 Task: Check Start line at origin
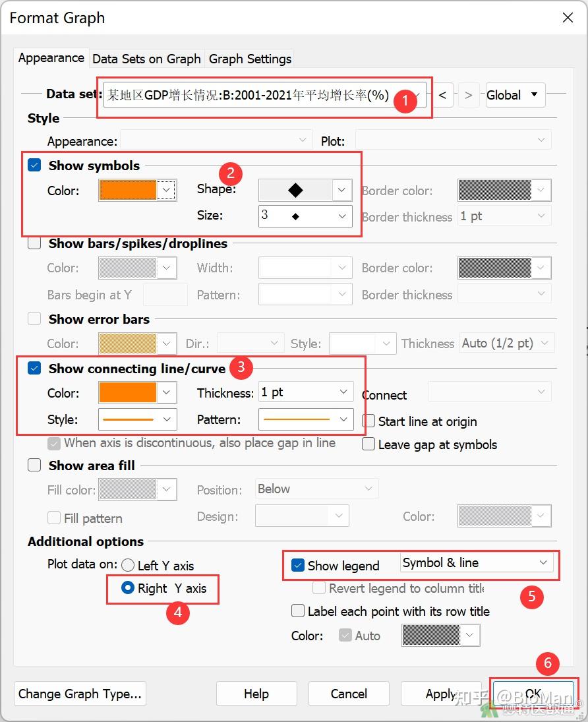point(368,421)
